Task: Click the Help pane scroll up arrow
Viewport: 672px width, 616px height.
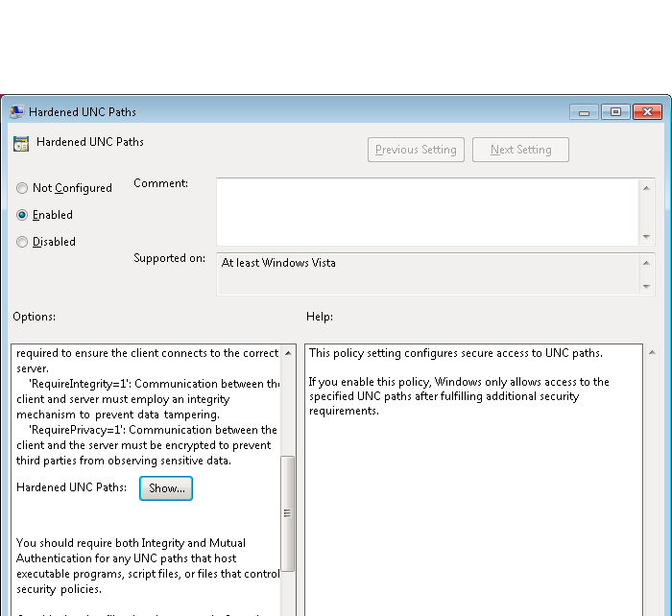Action: [x=652, y=352]
